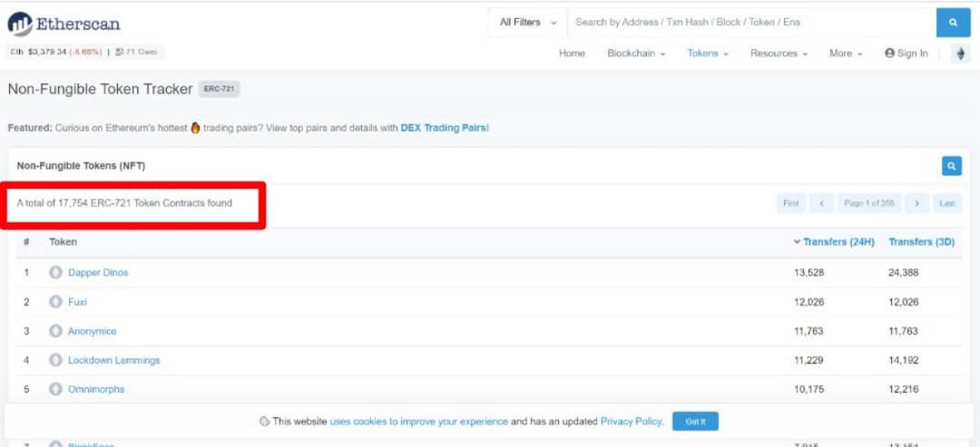The width and height of the screenshot is (980, 447).
Task: Focus the address search input field
Action: [751, 23]
